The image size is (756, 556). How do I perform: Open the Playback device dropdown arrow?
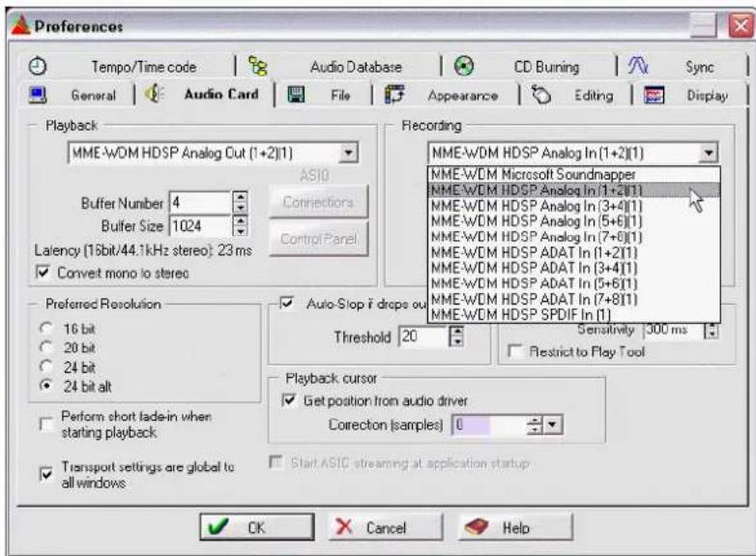tap(348, 154)
